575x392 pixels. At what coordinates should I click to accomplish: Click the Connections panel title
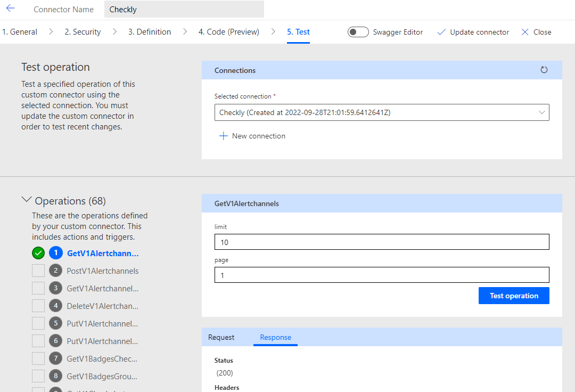(x=235, y=70)
